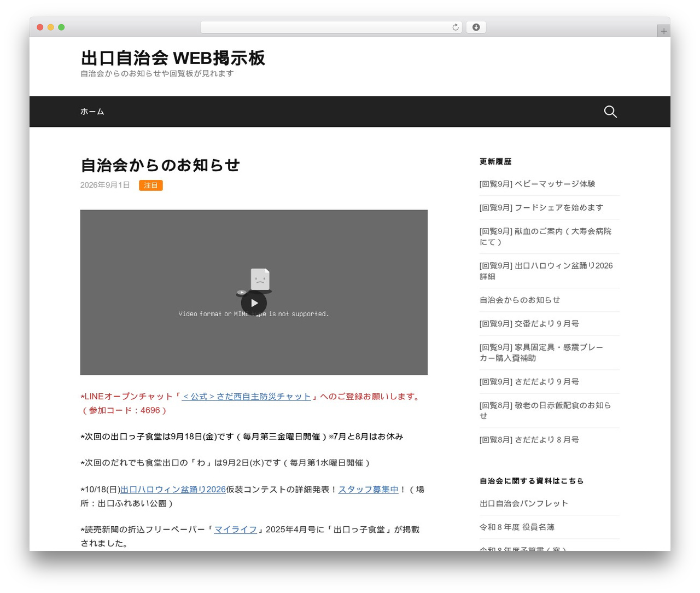Open sidebar entry 自治会からのお知らせ

pos(520,300)
